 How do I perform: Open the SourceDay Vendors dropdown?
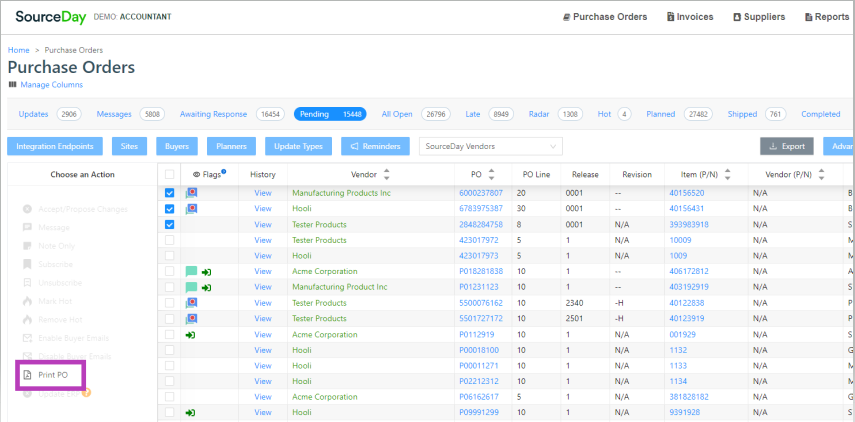tap(491, 146)
